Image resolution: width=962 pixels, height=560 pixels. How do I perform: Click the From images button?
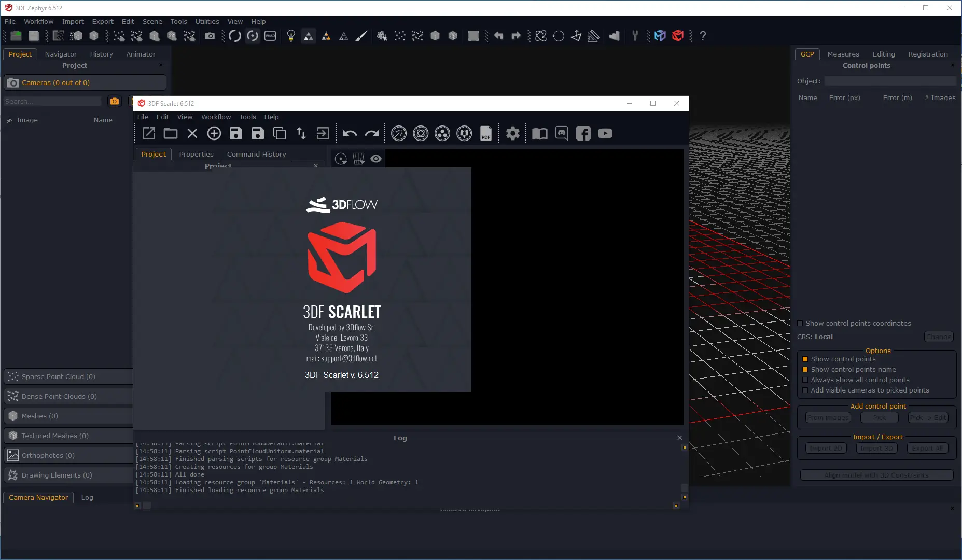[x=828, y=417]
